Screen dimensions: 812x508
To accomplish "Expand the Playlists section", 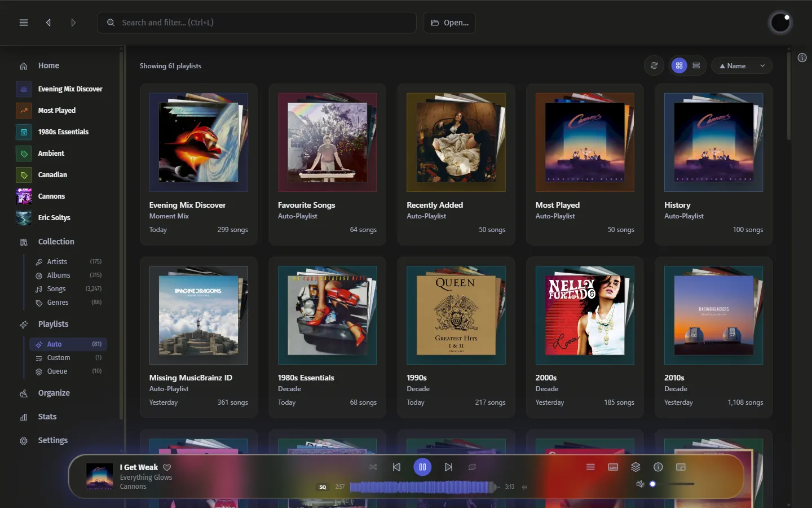I will click(x=53, y=324).
